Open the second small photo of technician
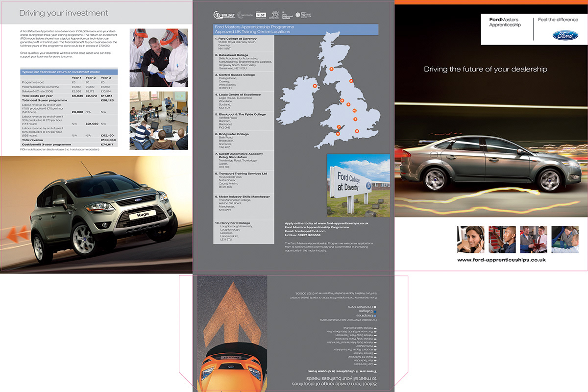The height and width of the screenshot is (392, 588). click(x=502, y=239)
